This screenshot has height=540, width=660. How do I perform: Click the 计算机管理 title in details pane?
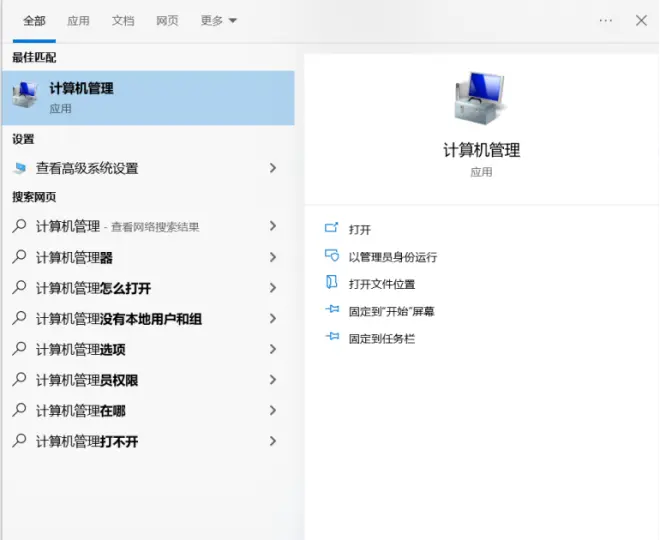click(482, 150)
